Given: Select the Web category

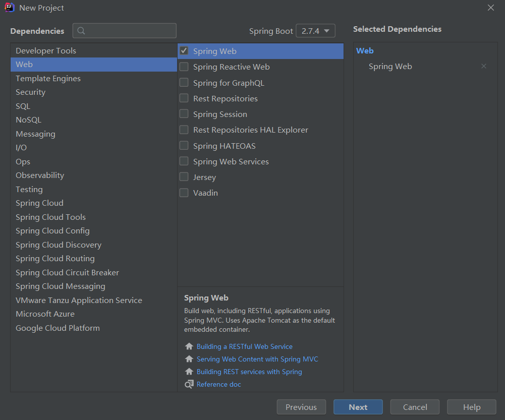Looking at the screenshot, I should click(x=94, y=65).
